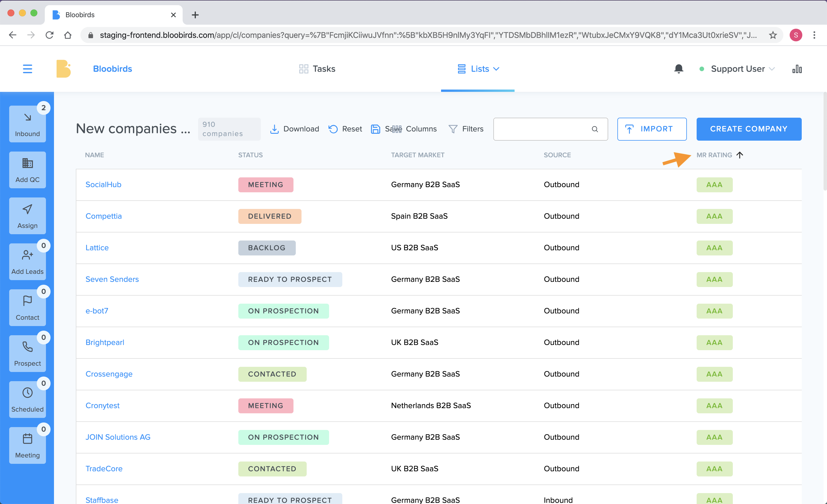This screenshot has height=504, width=827.
Task: Open Chrome three-dot menu
Action: (x=814, y=35)
